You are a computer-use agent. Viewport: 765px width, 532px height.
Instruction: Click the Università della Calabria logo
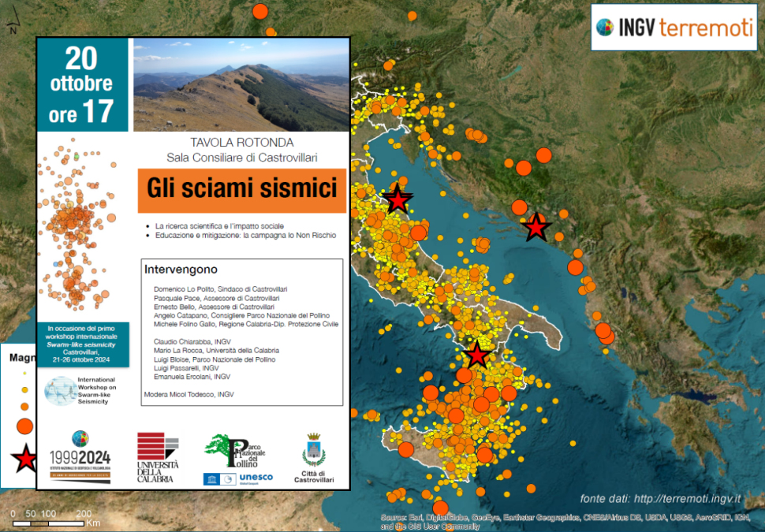pos(158,457)
